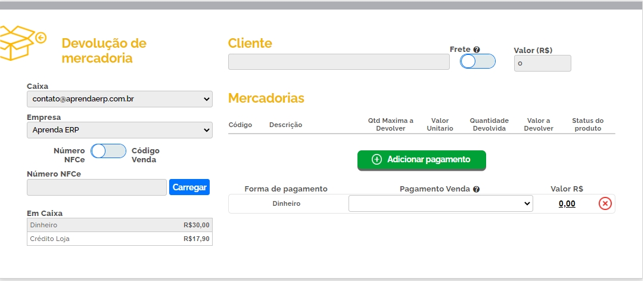Open the Caixa dropdown

(120, 99)
